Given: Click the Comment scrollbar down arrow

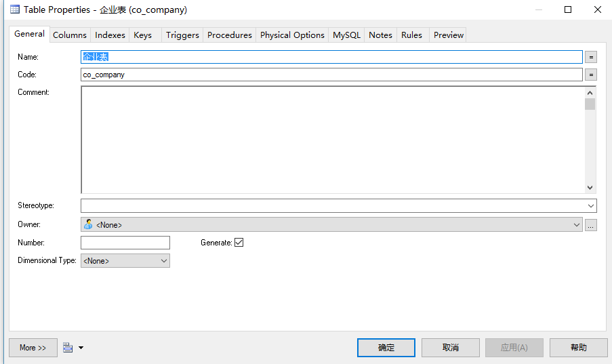Looking at the screenshot, I should [590, 188].
